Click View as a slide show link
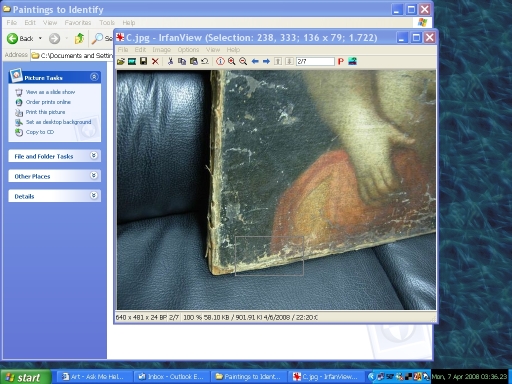 (x=50, y=92)
